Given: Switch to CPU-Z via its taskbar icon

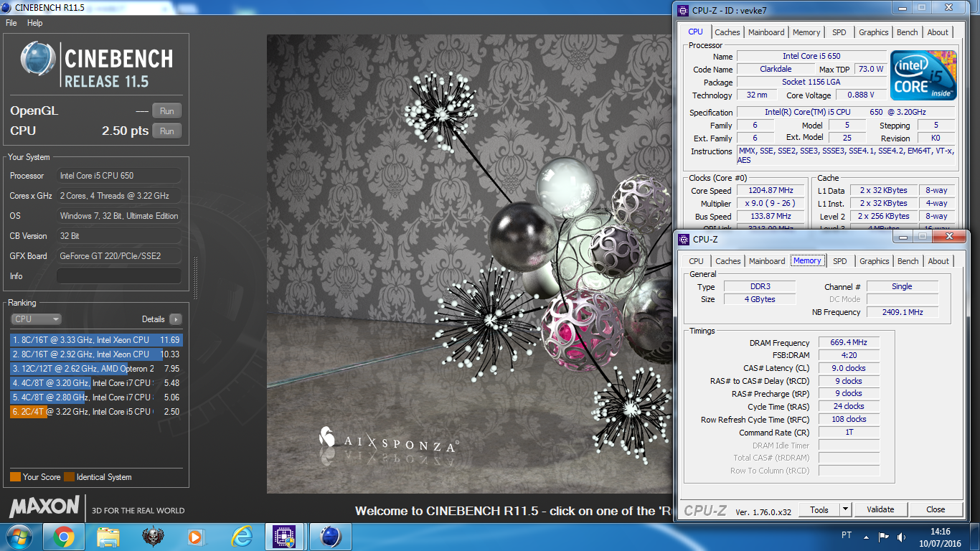Looking at the screenshot, I should click(x=285, y=537).
